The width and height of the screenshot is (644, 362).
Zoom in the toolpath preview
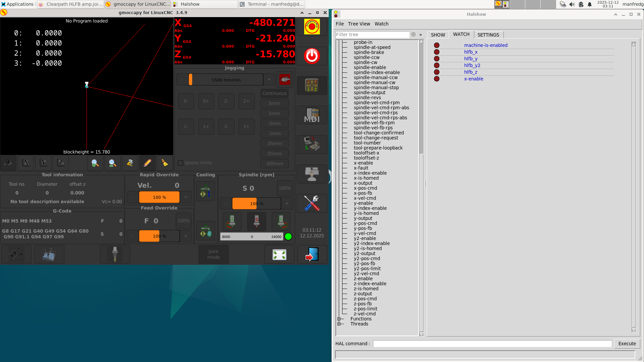tap(95, 163)
